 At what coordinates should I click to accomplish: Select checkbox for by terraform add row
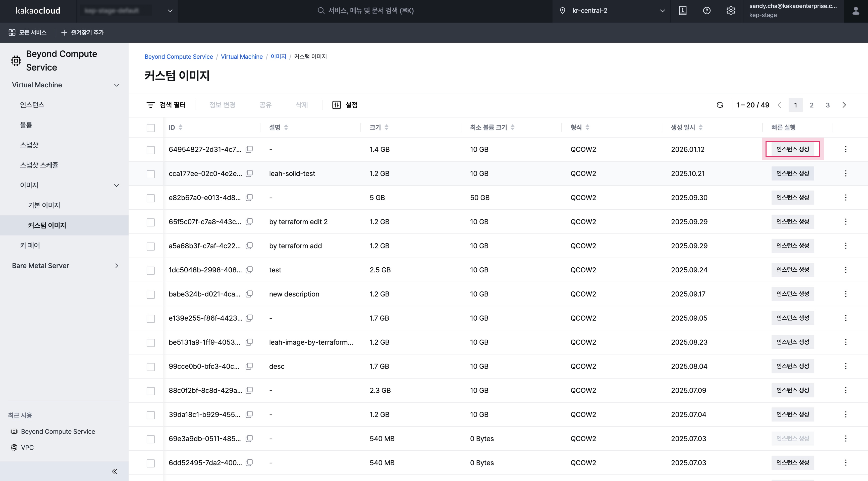(151, 246)
